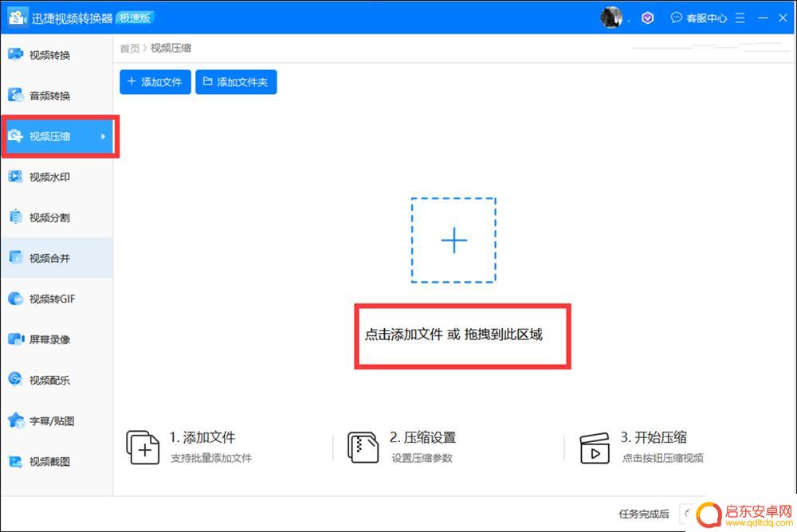Click the 屏幕录像 camera icon
Viewport: 797px width, 532px height.
pyautogui.click(x=16, y=339)
